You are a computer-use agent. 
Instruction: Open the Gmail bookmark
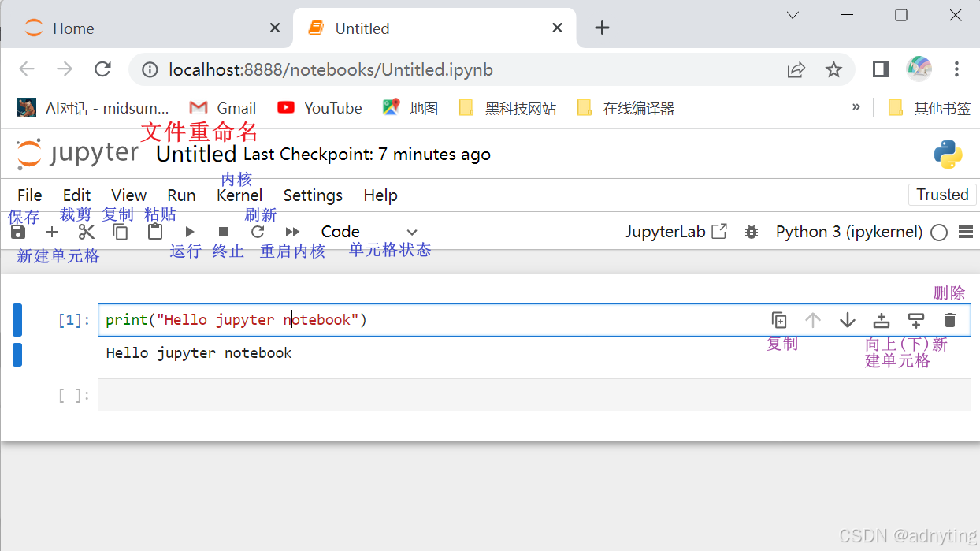[x=223, y=108]
